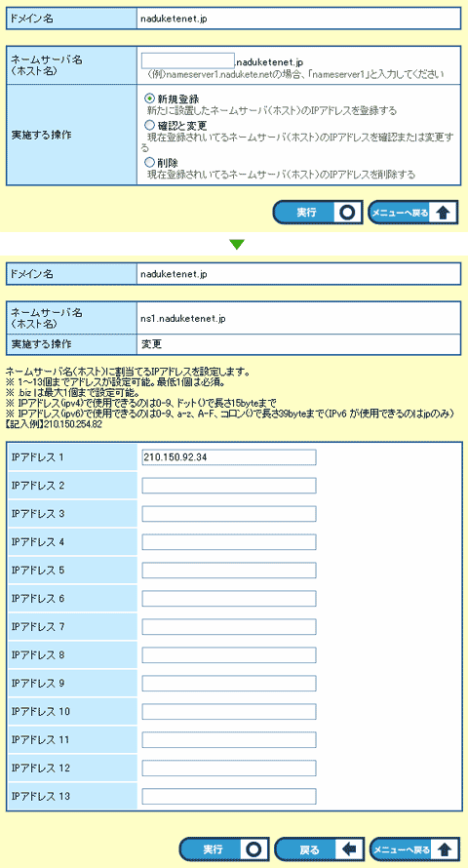Click the upper 実行 button

[x=318, y=213]
